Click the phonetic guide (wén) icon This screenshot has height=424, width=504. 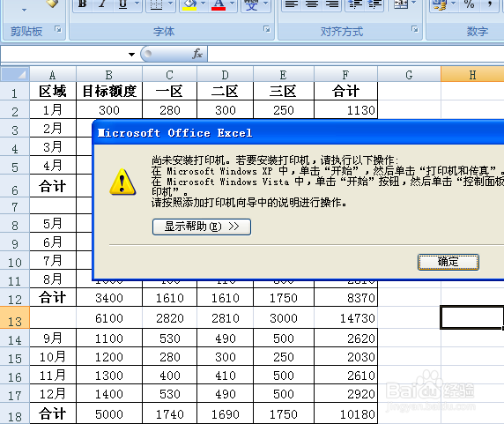pyautogui.click(x=251, y=4)
